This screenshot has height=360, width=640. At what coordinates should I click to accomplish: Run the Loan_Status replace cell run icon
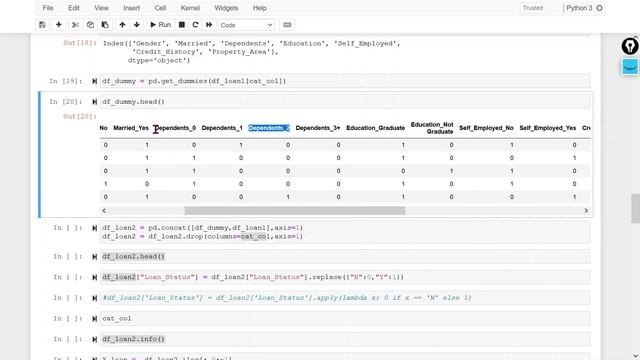[94, 278]
